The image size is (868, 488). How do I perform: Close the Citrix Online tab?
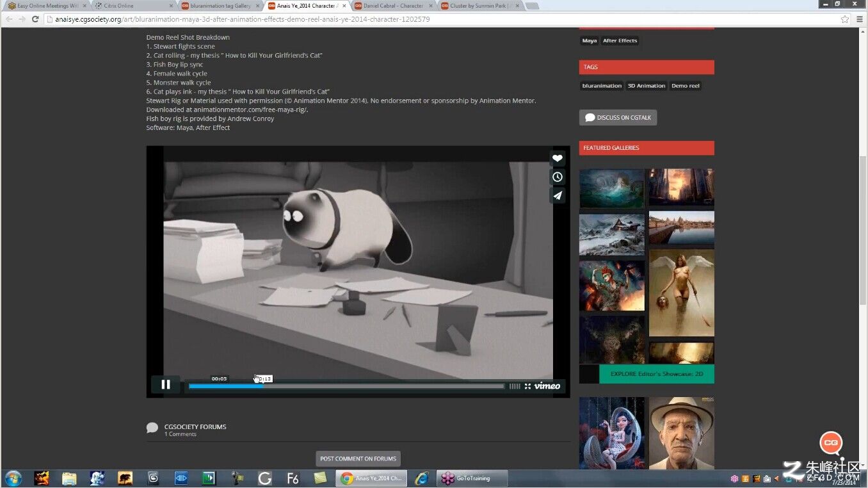(x=171, y=6)
